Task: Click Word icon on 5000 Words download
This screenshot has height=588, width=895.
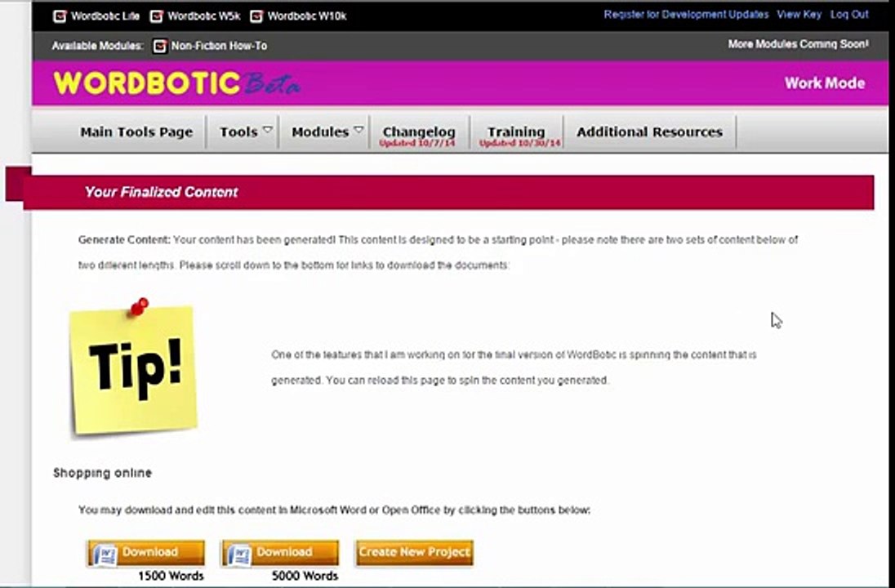Action: [x=240, y=555]
